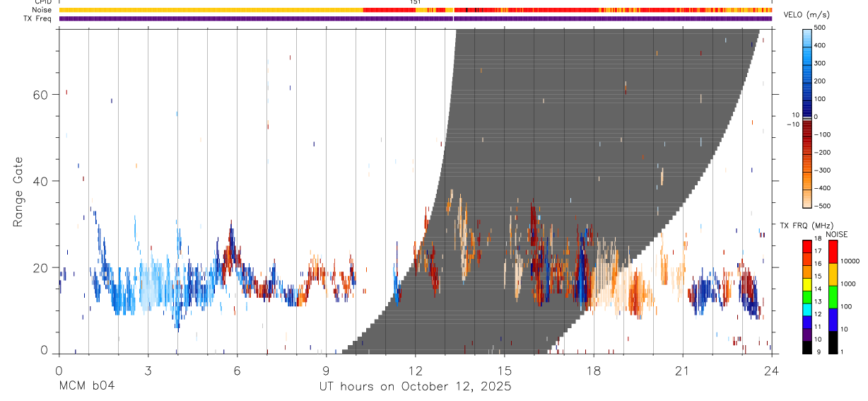
Task: Click the TX FRQ (MHz) legend title
Action: [x=806, y=225]
